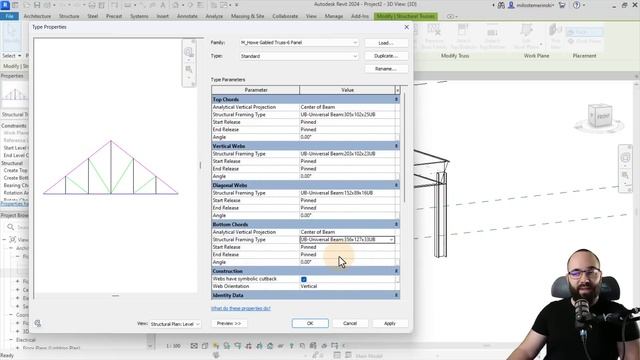
Task: Confirm with the OK button
Action: point(310,323)
